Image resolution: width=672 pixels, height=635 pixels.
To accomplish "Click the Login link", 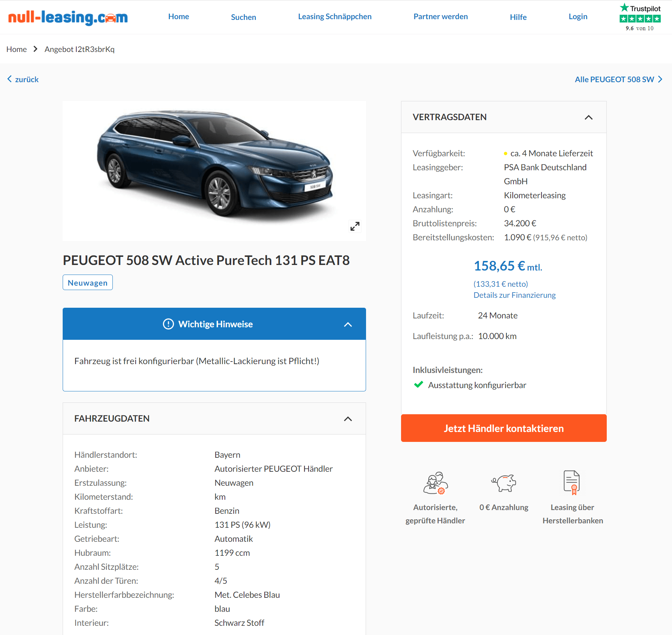I will pos(578,17).
